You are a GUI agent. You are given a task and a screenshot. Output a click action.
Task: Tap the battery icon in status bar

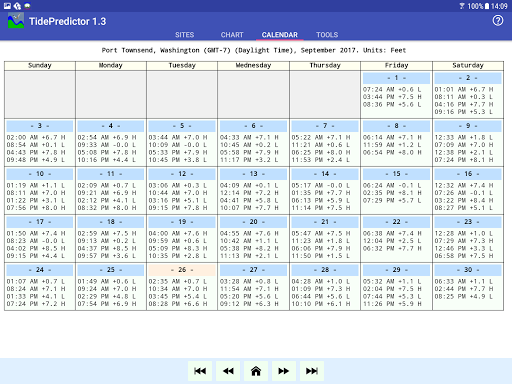click(487, 6)
